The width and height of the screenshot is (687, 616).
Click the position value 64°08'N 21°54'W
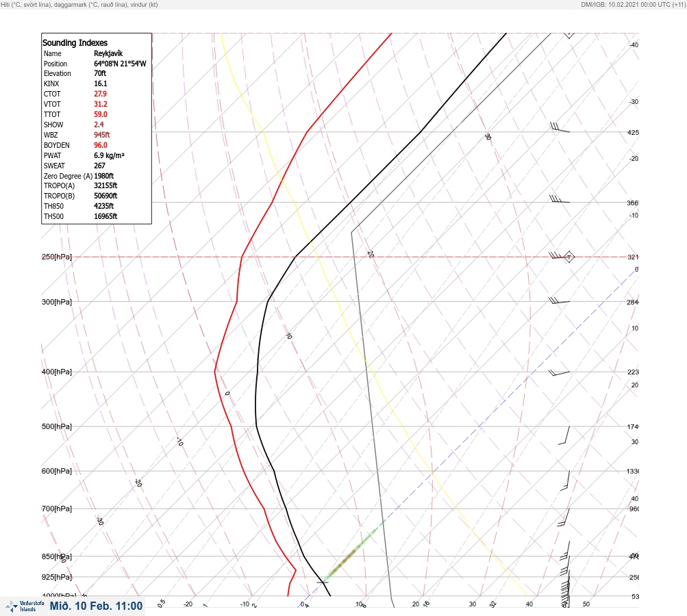tap(120, 64)
